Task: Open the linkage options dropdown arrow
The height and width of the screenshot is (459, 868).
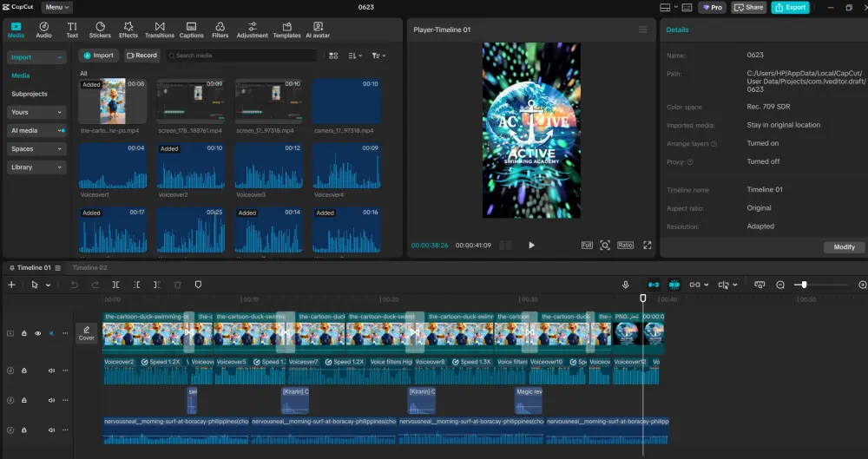Action: coord(707,285)
